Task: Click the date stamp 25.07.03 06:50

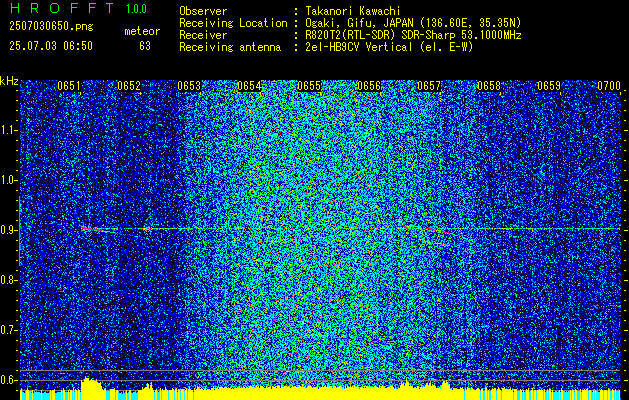Action: point(51,46)
